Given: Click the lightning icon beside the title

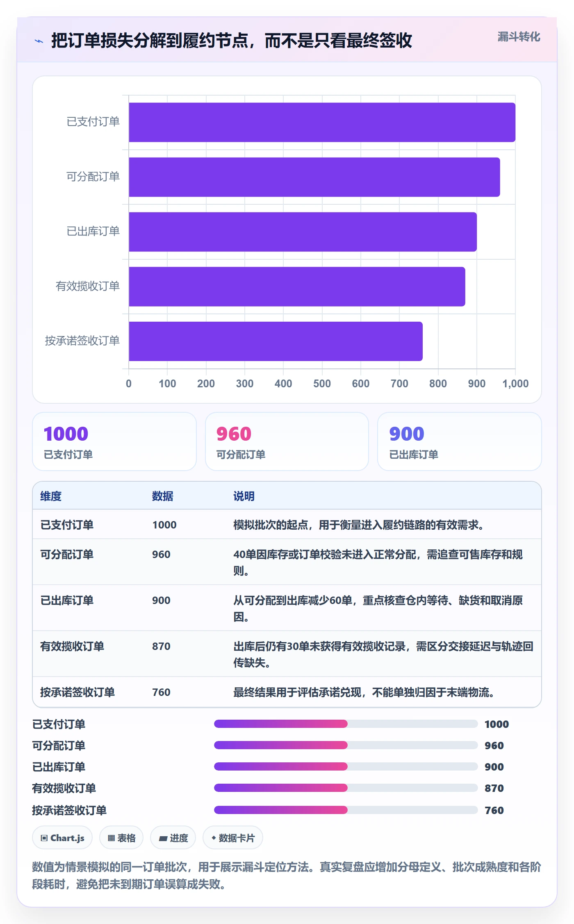Looking at the screenshot, I should point(39,41).
